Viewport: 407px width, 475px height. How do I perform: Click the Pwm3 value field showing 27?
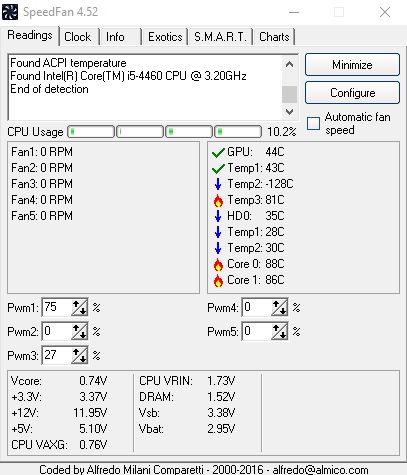pyautogui.click(x=57, y=355)
